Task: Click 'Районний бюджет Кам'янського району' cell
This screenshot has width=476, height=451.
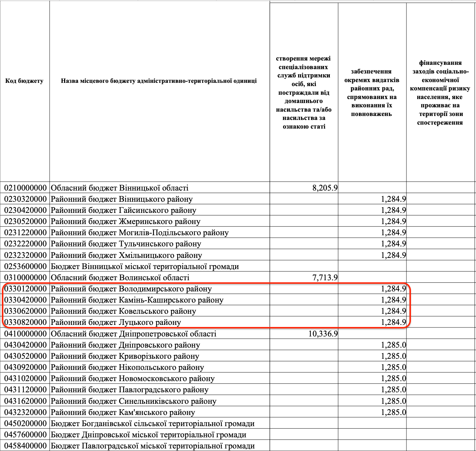Action: click(123, 412)
